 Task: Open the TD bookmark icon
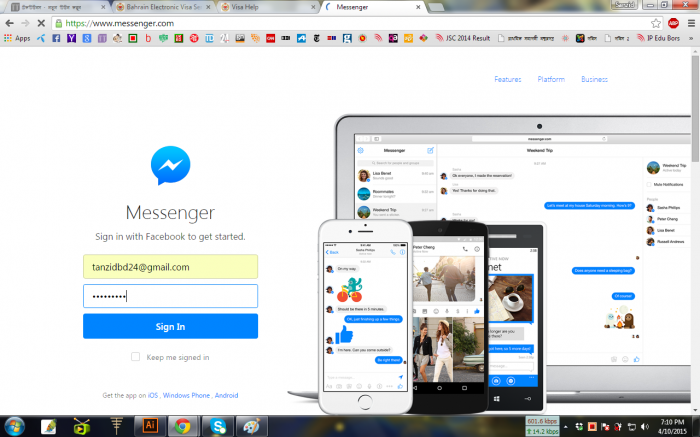pos(209,38)
